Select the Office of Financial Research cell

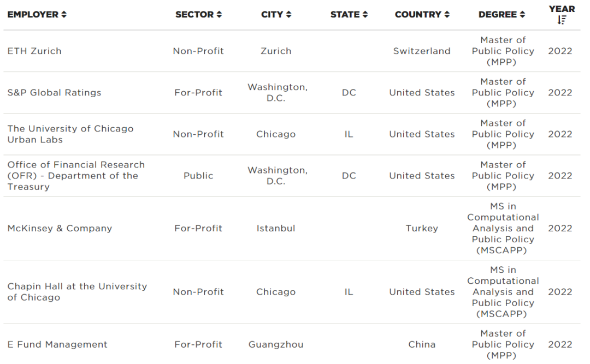[76, 176]
